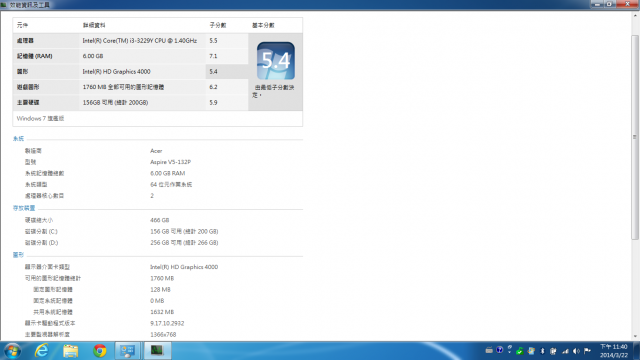Image resolution: width=640 pixels, height=360 pixels.
Task: Click the 元件 column header
Action: (22, 25)
